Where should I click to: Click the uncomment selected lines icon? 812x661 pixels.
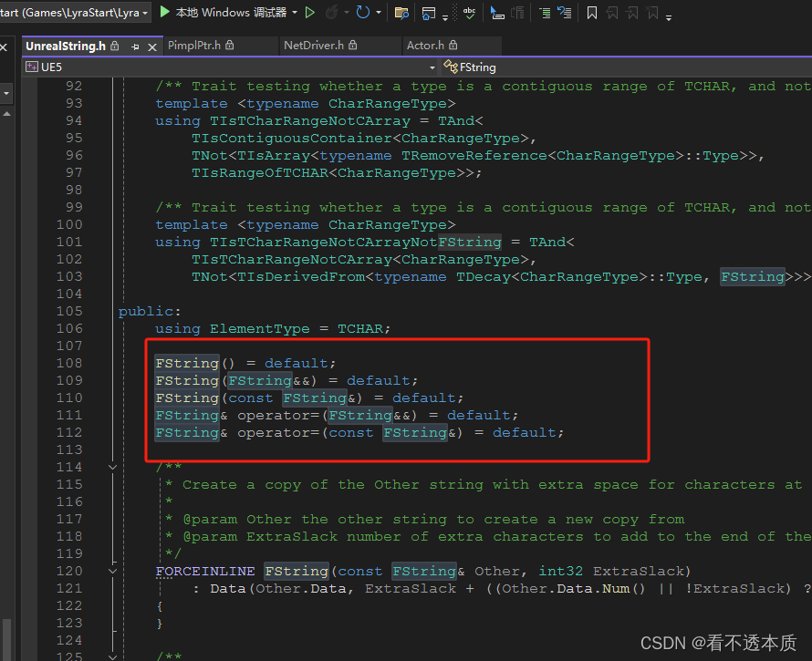[565, 13]
